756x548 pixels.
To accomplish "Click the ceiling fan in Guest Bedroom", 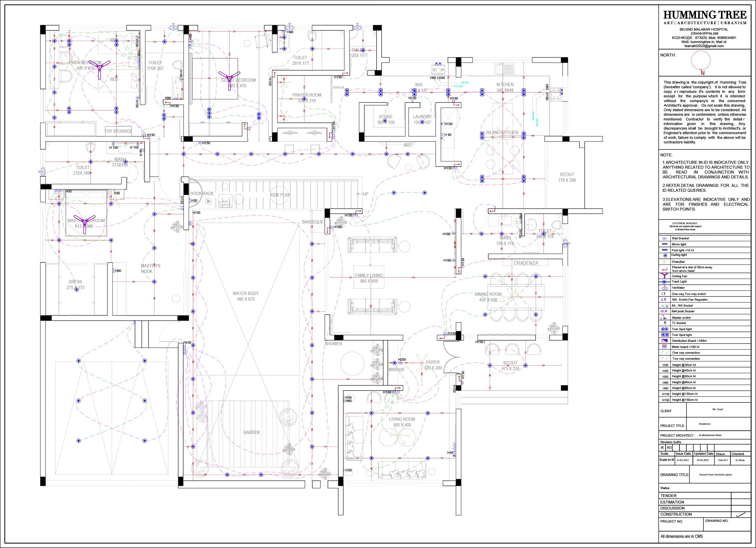I will click(x=229, y=78).
